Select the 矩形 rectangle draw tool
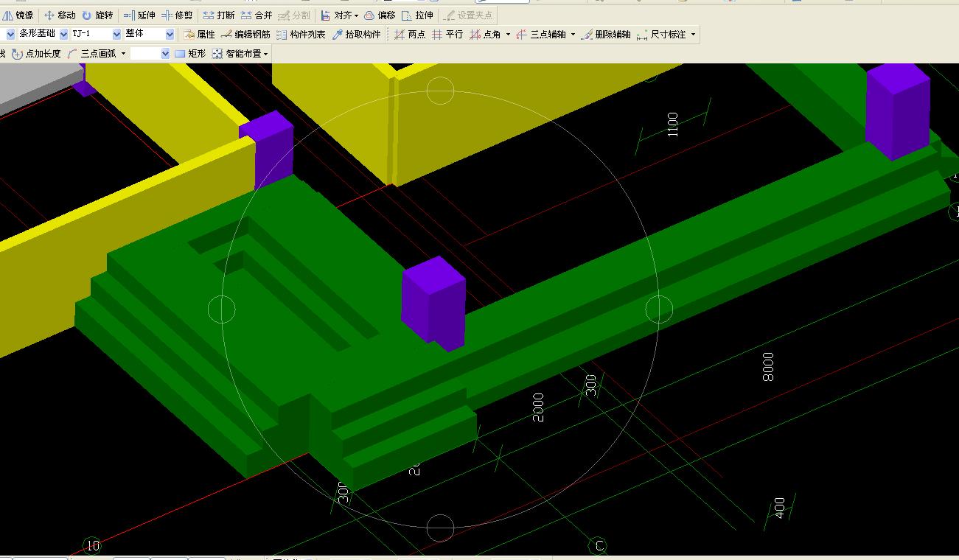Viewport: 959px width, 560px height. (190, 53)
